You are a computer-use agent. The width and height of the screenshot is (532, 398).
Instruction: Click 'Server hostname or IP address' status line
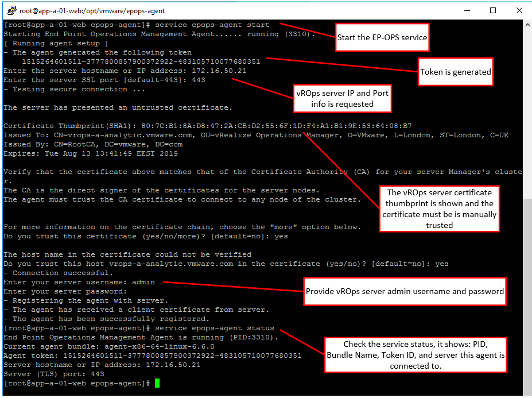coord(102,365)
